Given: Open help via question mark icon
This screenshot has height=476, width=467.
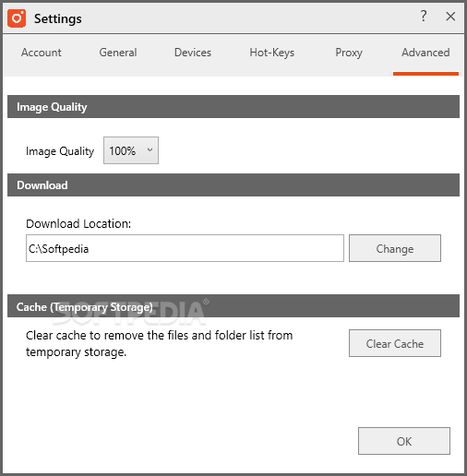Looking at the screenshot, I should click(x=424, y=16).
